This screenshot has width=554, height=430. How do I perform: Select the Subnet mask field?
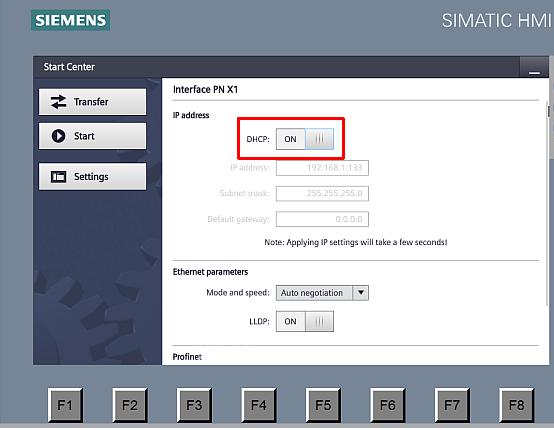pos(322,194)
